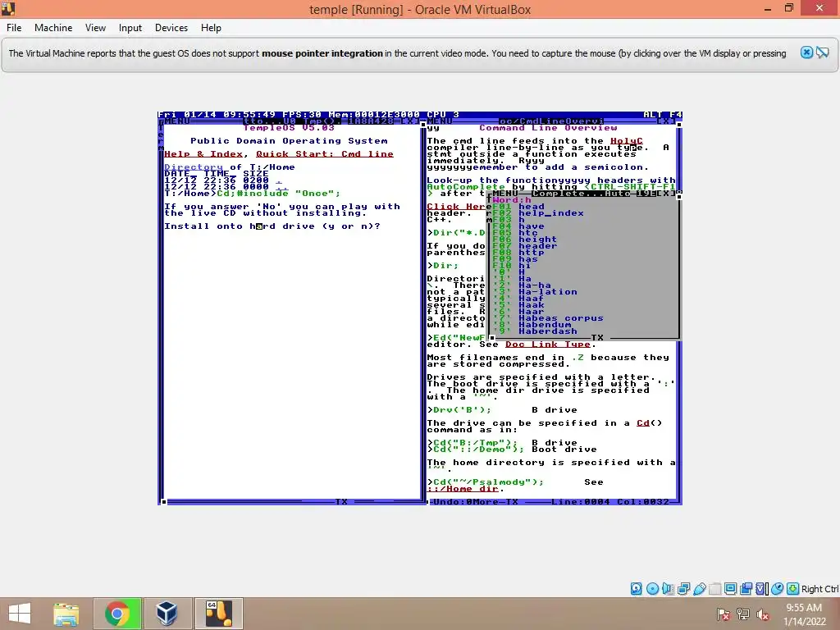
Task: Click the recording status icon
Action: pos(746,589)
